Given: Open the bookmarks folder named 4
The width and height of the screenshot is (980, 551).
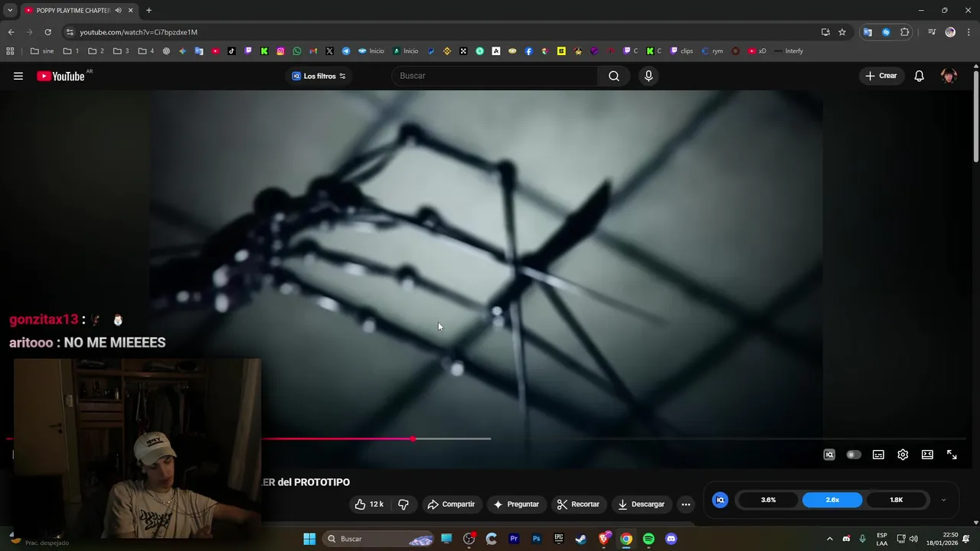Looking at the screenshot, I should coord(146,51).
